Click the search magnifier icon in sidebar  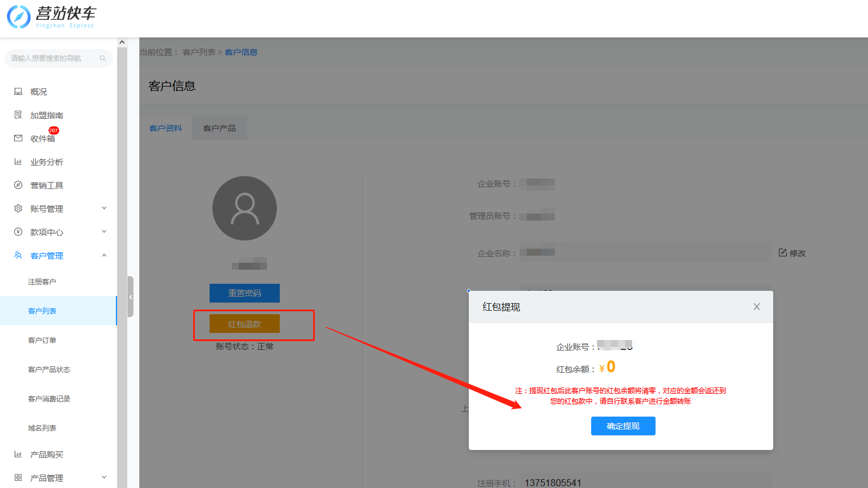[103, 59]
